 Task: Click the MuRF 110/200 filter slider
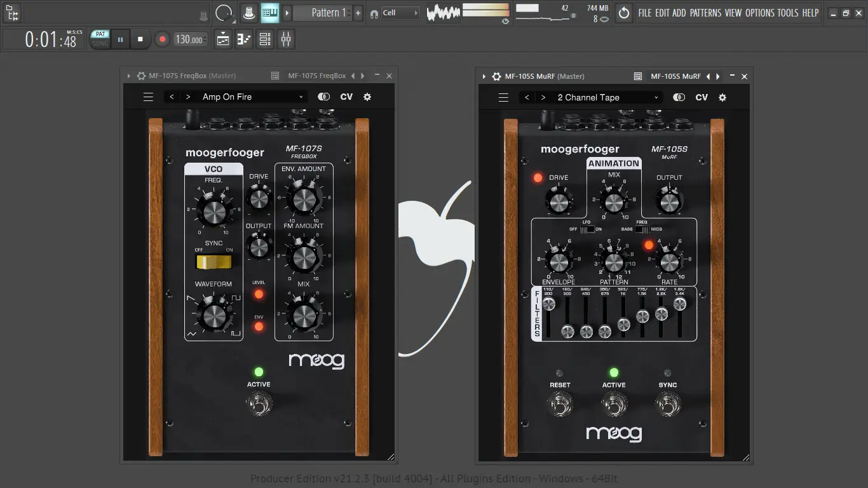549,316
